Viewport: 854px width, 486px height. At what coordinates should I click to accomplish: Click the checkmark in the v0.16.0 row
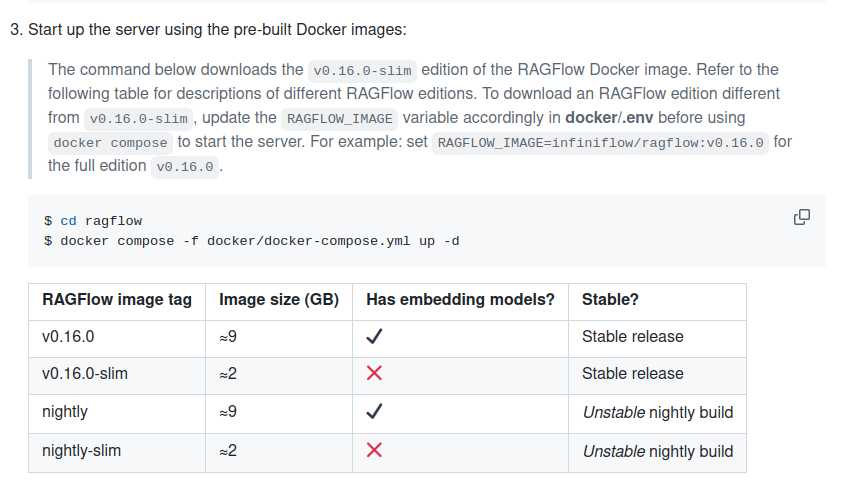[x=374, y=337]
